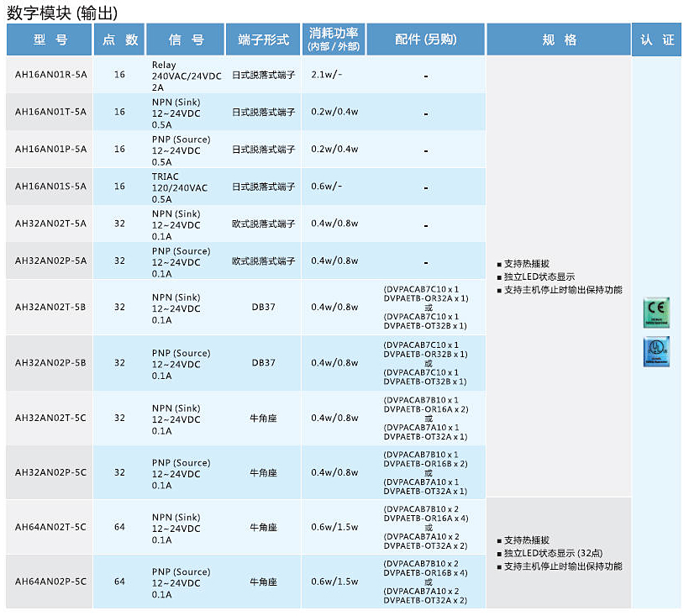Screen dimensions: 689x616
Task: Click the accessory dash for AH32AN02P-5A
Action: pyautogui.click(x=426, y=263)
